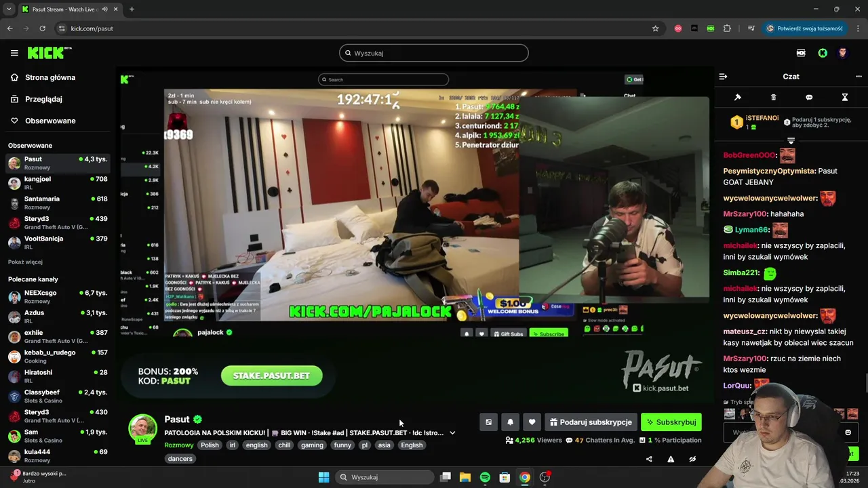Open the Chrome three-dot menu
868x488 pixels.
[859, 28]
